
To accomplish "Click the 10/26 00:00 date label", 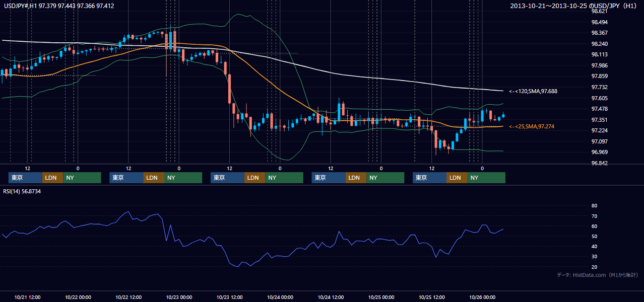I will 482,297.
